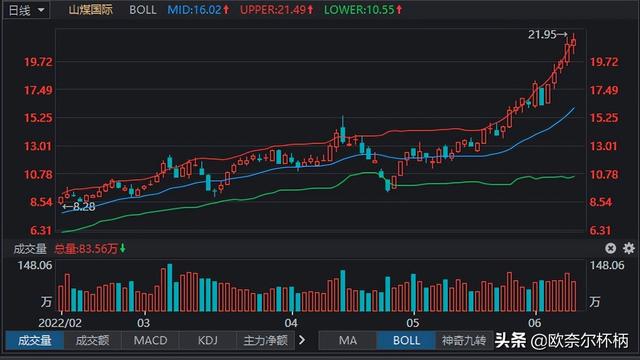Select the 主力净额 tab
This screenshot has width=640, height=360.
(265, 340)
